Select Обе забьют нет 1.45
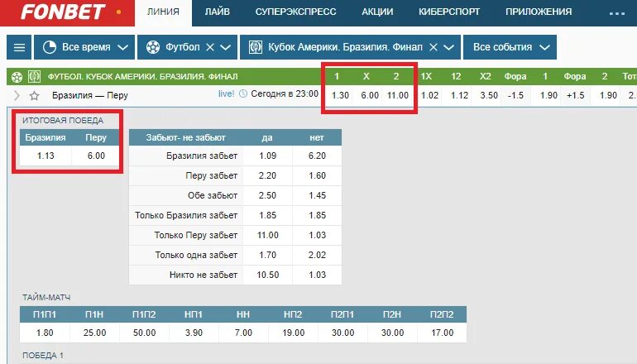Viewport: 637px width, 364px height. (318, 195)
